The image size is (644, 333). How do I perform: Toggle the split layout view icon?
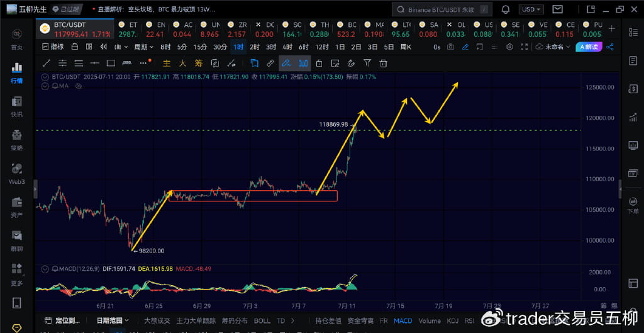[x=89, y=47]
